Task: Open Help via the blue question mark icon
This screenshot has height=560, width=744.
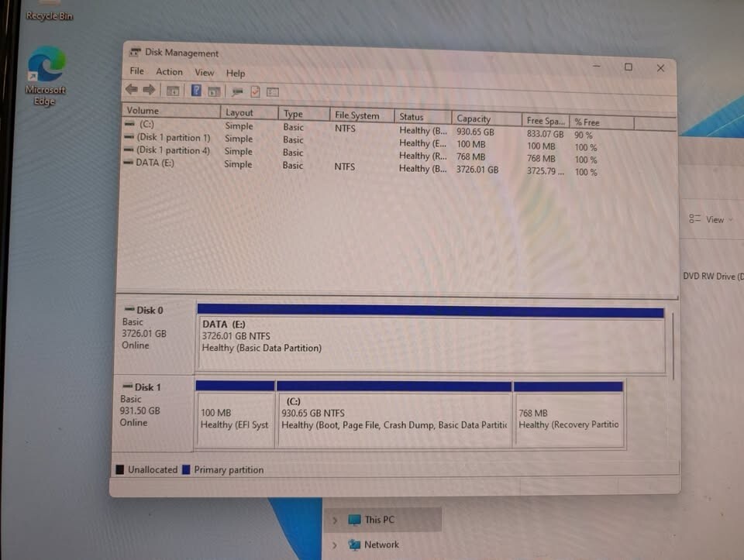Action: 196,90
